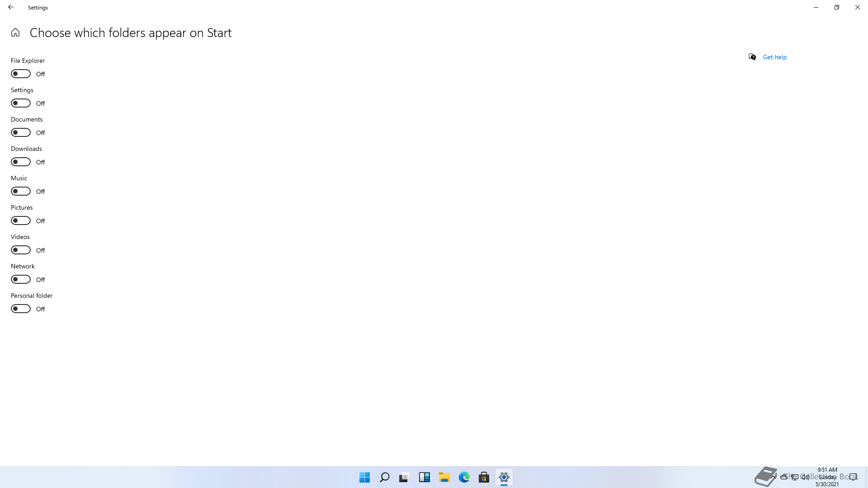Click the Settings gear on the taskbar
Screen dimensions: 868x488
(x=504, y=477)
